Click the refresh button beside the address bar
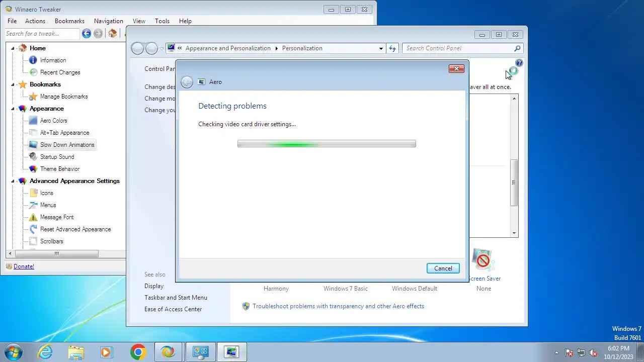This screenshot has width=644, height=362. [x=392, y=48]
